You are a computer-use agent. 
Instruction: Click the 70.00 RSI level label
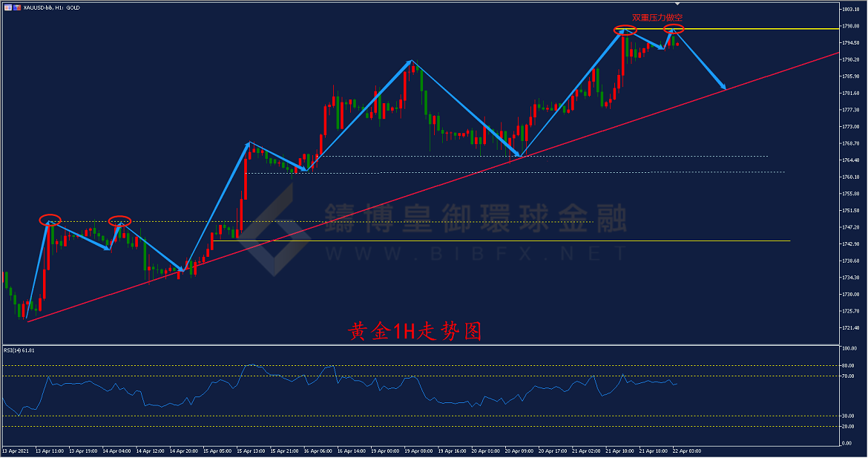click(x=849, y=376)
